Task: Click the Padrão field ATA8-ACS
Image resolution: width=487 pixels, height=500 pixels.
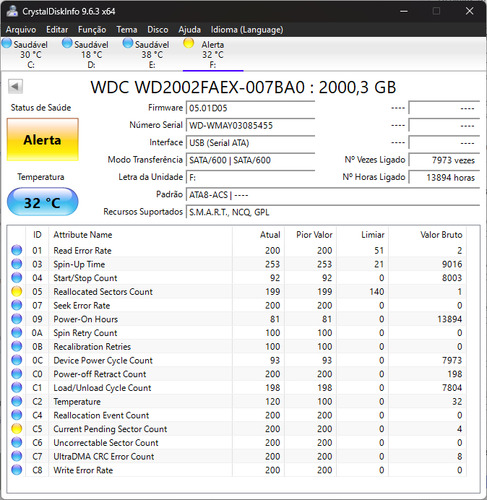Action: coord(333,195)
